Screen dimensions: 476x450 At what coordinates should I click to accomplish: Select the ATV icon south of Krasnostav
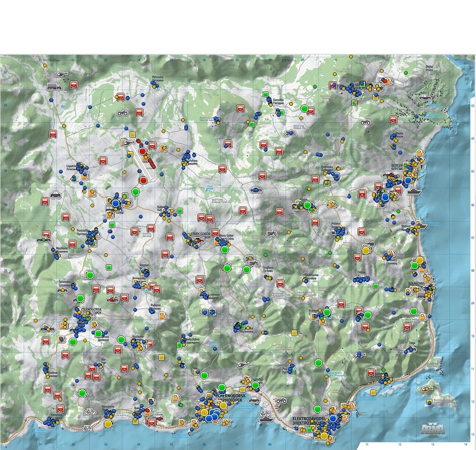click(x=365, y=122)
